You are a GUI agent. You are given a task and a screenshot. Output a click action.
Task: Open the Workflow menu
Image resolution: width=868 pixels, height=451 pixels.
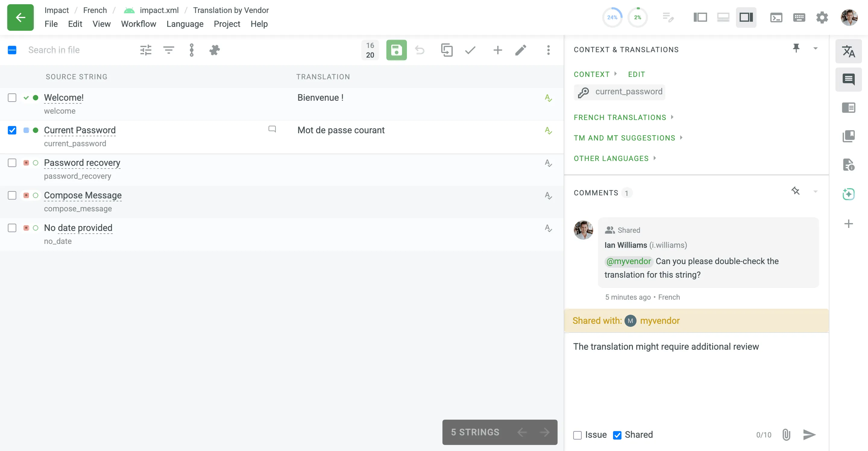[x=139, y=24]
